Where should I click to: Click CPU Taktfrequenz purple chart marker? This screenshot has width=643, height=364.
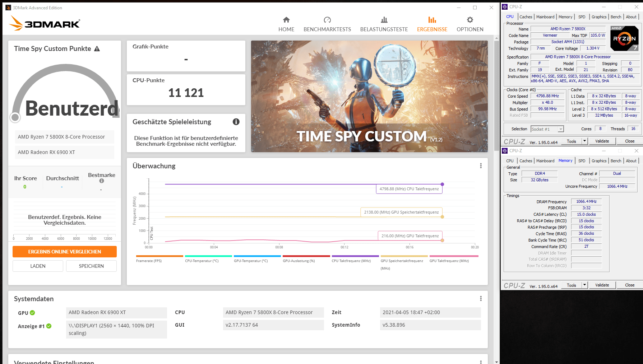442,184
